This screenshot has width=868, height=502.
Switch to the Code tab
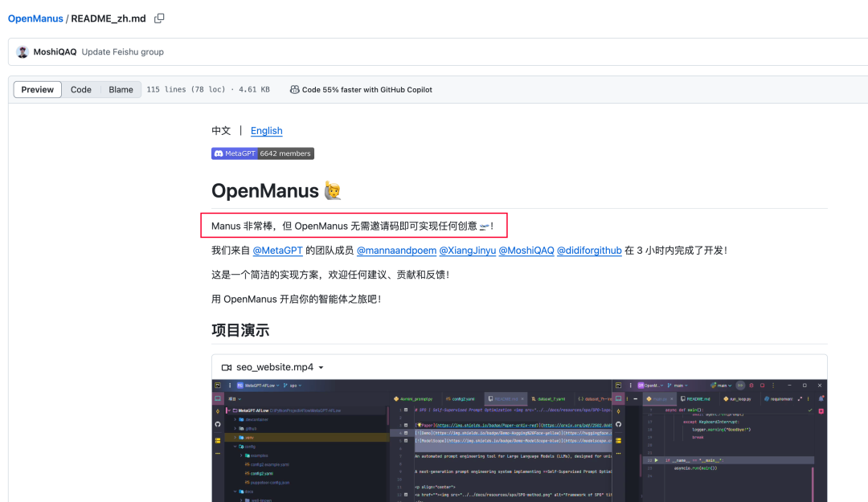81,90
